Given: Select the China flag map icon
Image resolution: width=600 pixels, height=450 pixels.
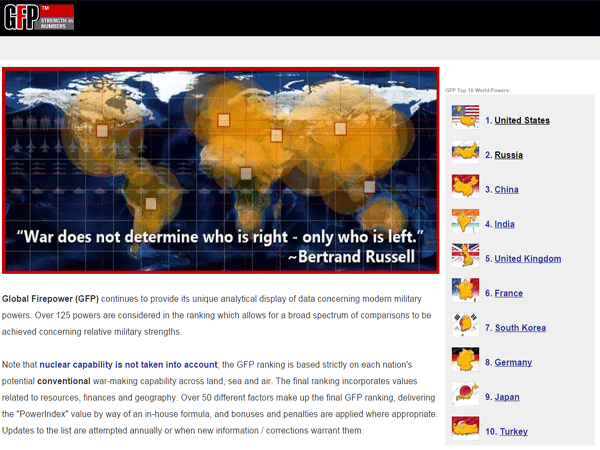Looking at the screenshot, I should [465, 187].
